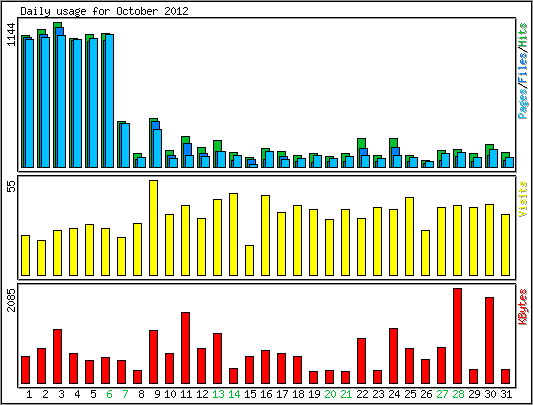The width and height of the screenshot is (533, 405).
Task: Select the red KBytes bar for day 19
Action: coord(313,377)
